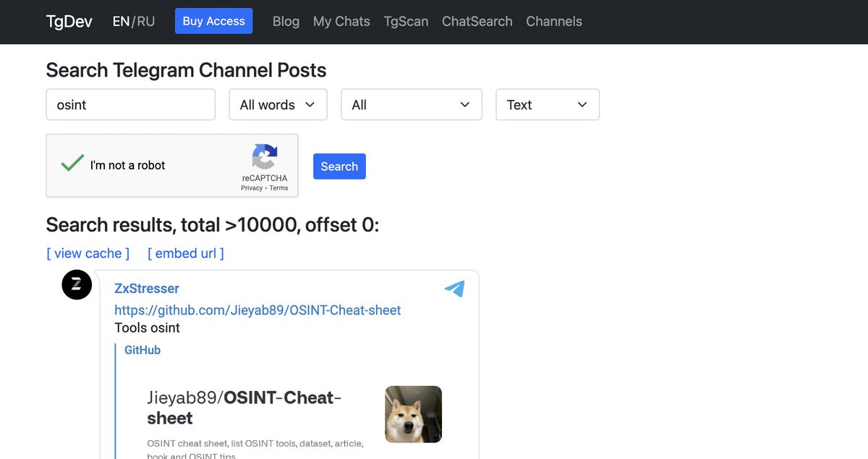Open the All words dropdown

tap(278, 104)
